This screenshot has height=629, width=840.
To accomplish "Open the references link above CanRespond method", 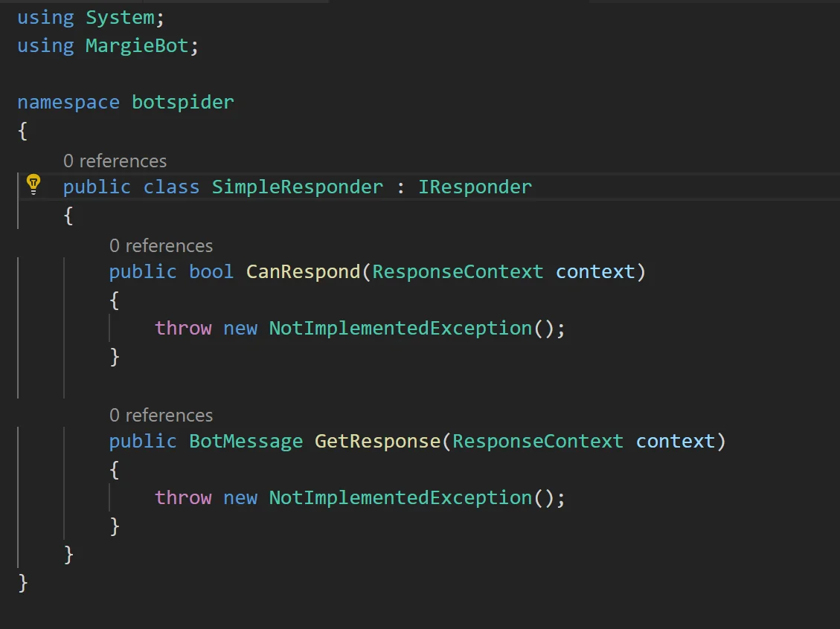I will [161, 245].
